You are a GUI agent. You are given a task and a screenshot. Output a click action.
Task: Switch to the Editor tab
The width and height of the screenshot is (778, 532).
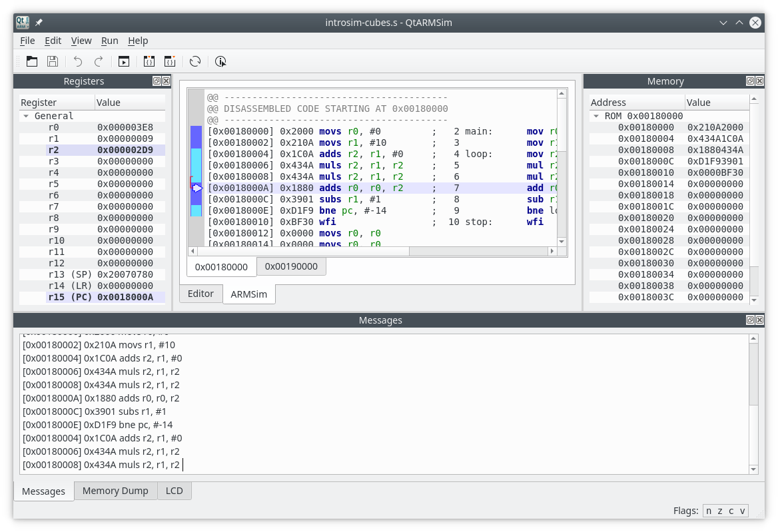click(201, 294)
